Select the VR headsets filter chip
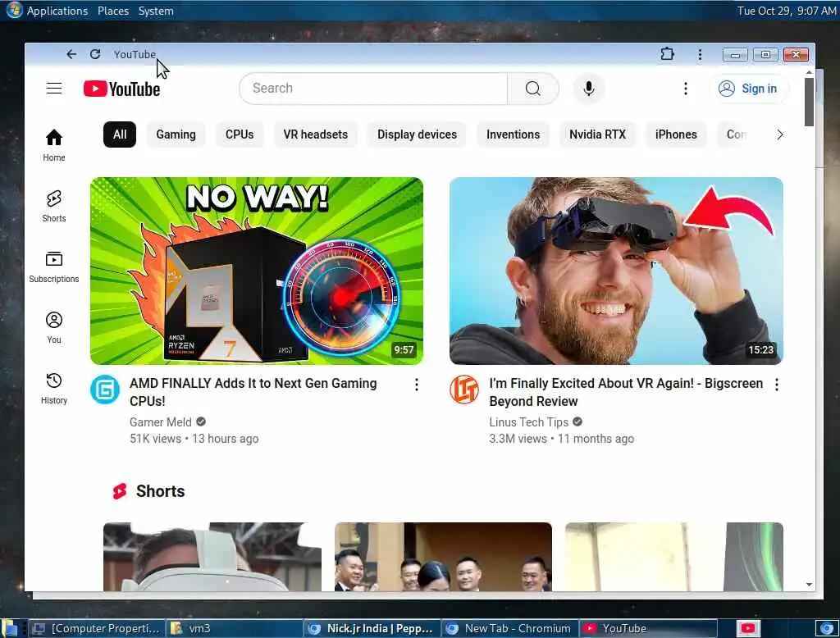The width and height of the screenshot is (840, 638). click(316, 134)
